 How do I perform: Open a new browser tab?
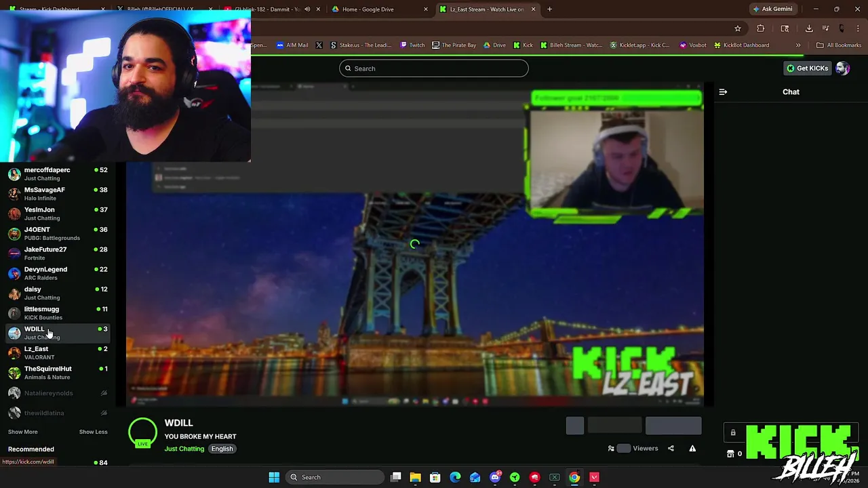[549, 9]
